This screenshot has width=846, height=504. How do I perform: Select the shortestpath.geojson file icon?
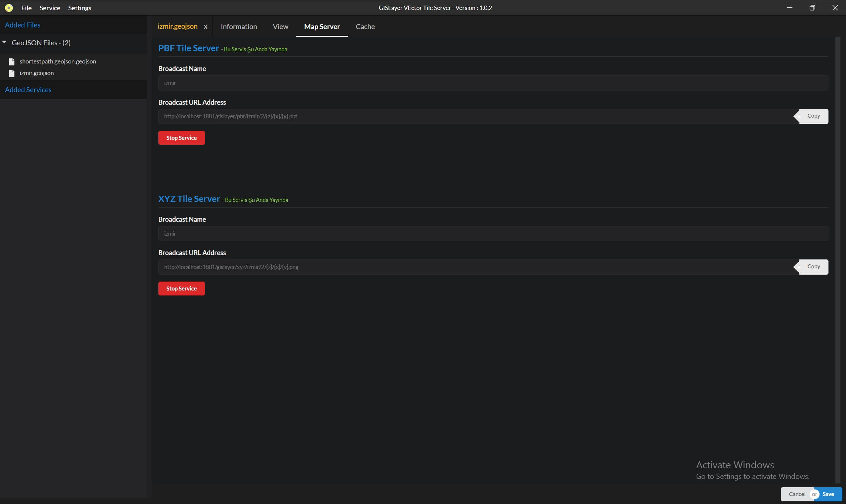(x=11, y=61)
